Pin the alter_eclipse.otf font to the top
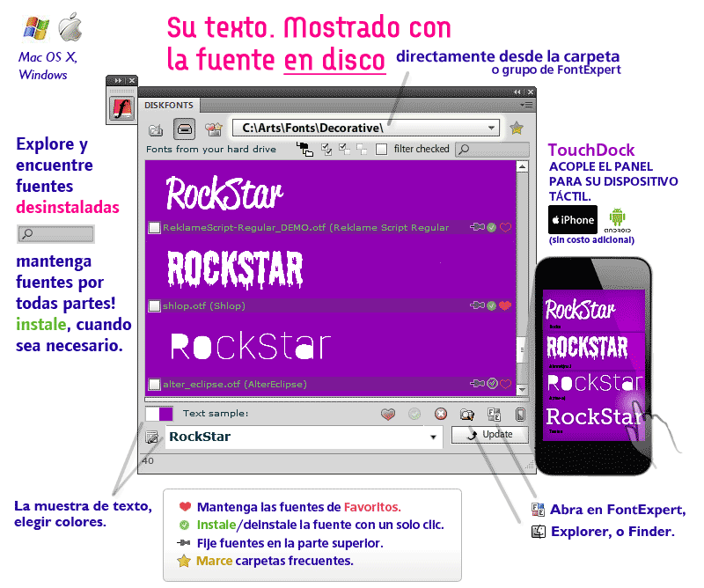 477,384
